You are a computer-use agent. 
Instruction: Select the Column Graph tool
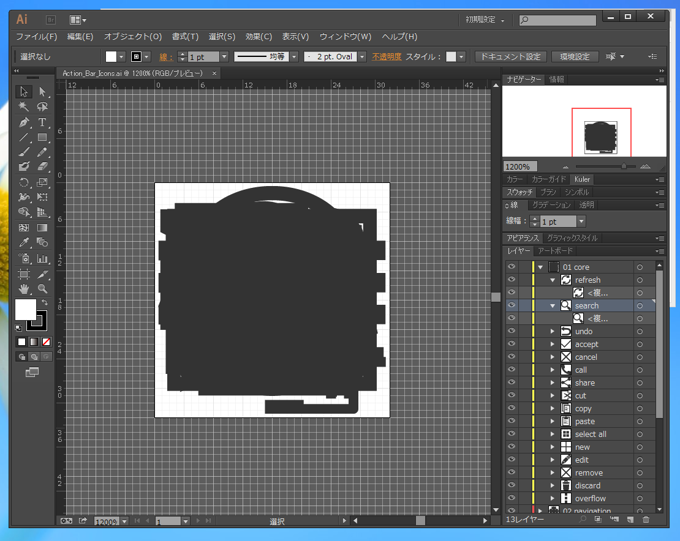pyautogui.click(x=42, y=259)
